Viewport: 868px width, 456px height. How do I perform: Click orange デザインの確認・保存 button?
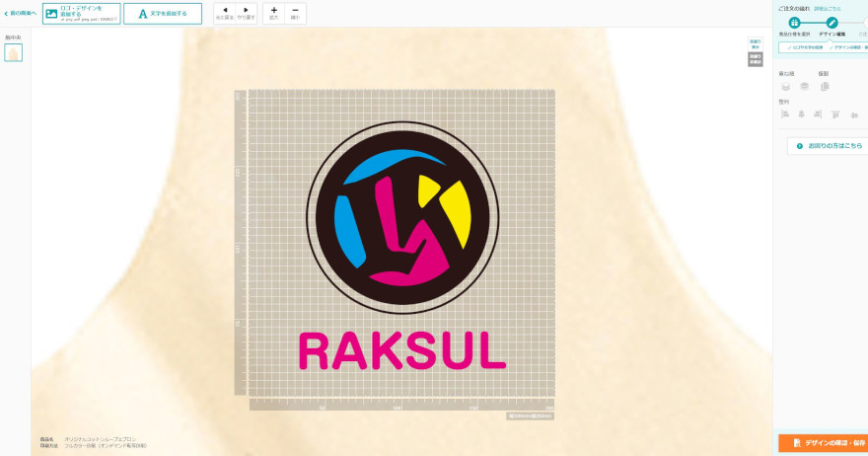pos(824,443)
